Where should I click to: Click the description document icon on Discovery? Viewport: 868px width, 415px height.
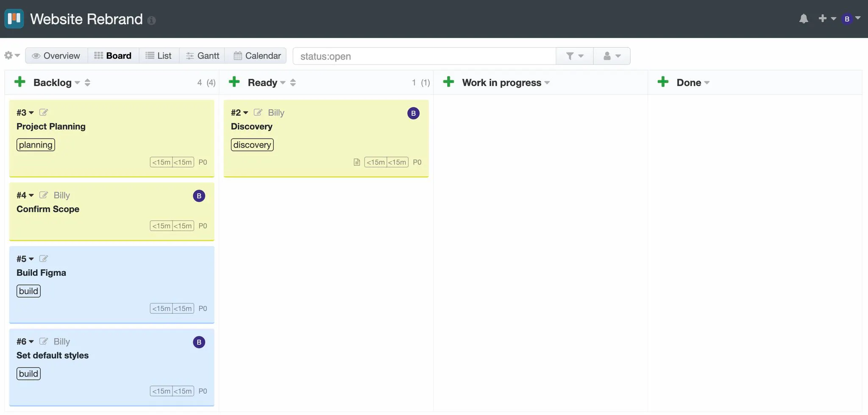[357, 162]
